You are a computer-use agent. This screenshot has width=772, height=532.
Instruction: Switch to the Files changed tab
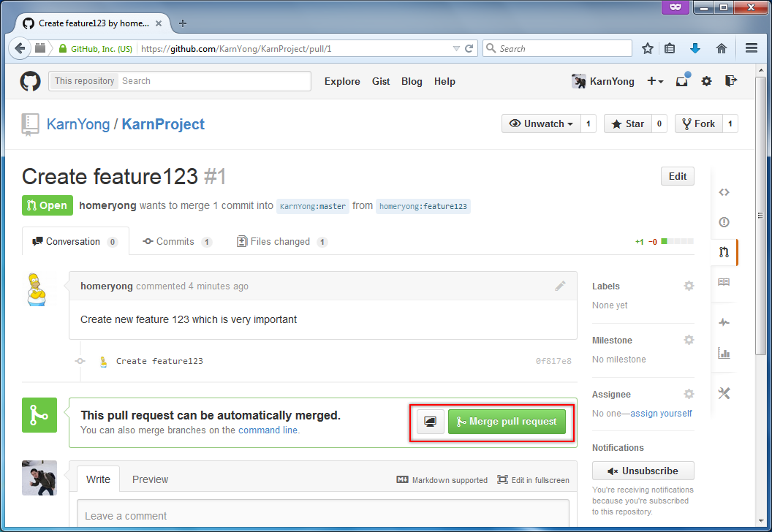point(281,241)
